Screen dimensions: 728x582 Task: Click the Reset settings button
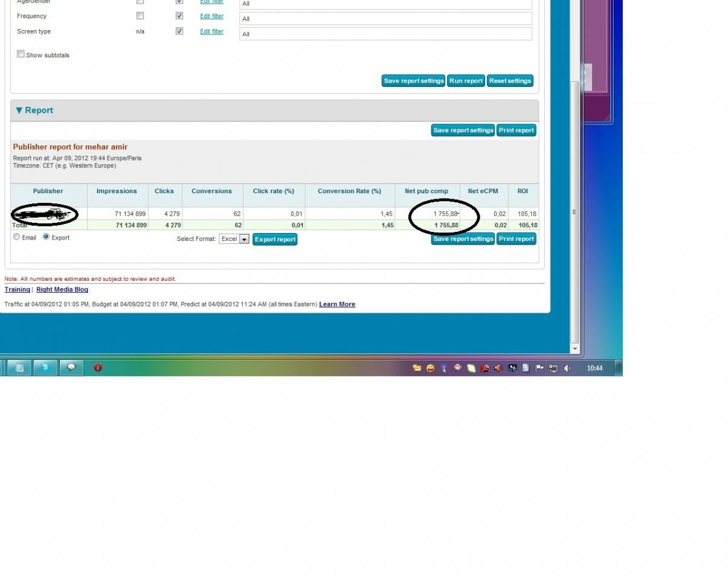[510, 81]
